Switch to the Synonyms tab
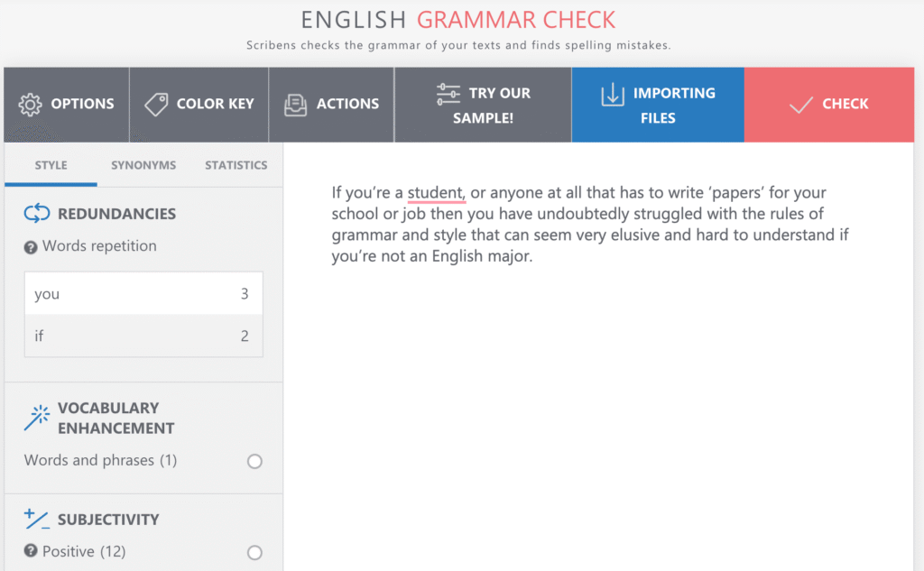Viewport: 924px width, 571px height. pos(143,165)
